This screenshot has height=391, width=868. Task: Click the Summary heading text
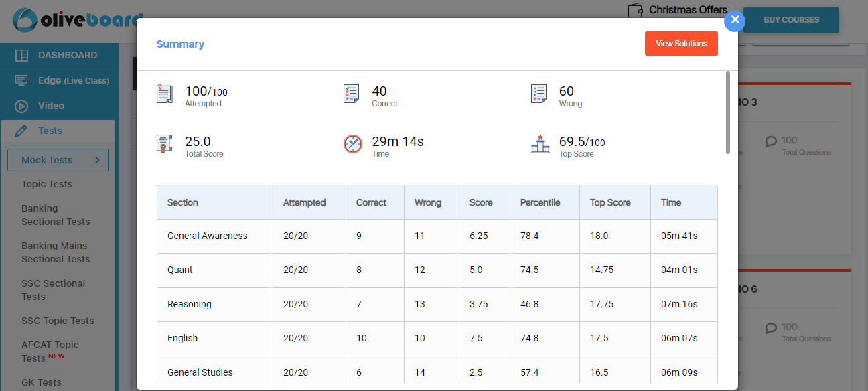180,44
